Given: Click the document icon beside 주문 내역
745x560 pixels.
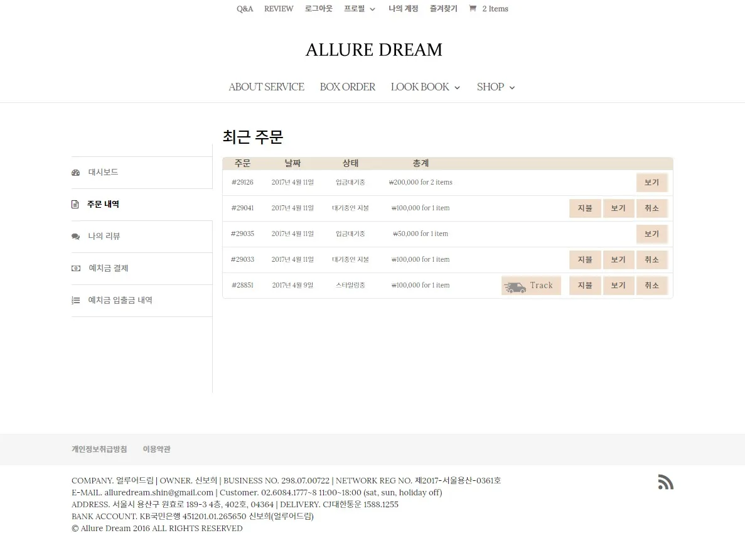Looking at the screenshot, I should click(x=75, y=205).
